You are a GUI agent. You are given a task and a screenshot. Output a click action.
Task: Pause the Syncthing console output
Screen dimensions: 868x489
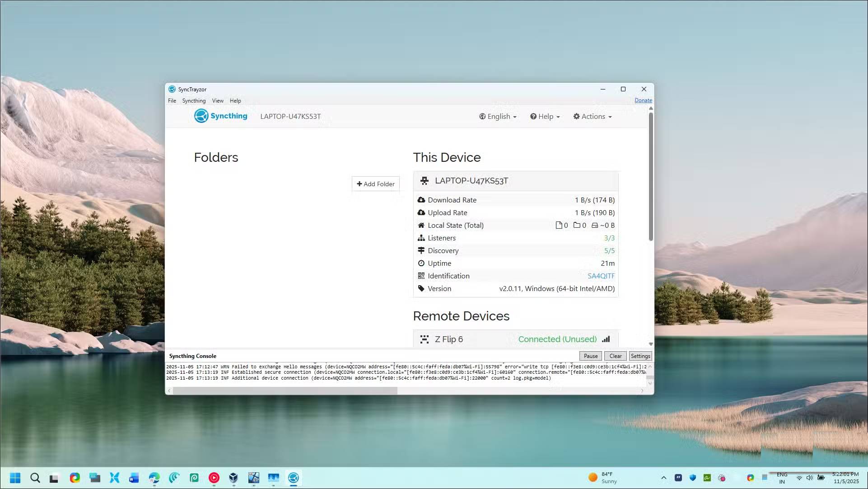point(590,356)
